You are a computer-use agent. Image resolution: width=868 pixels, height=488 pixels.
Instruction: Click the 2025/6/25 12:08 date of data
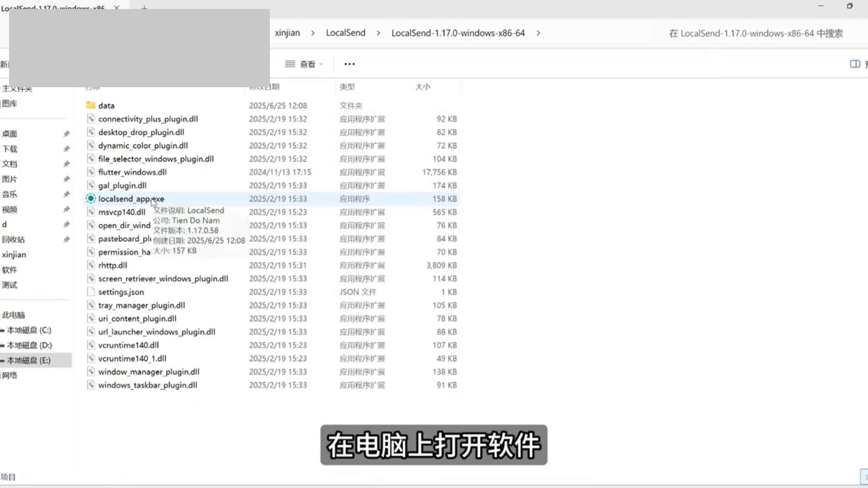(278, 105)
